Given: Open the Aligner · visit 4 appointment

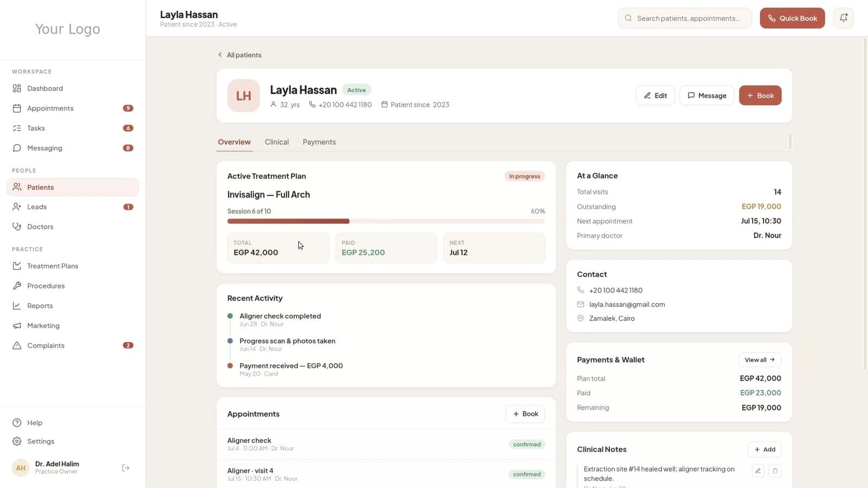Looking at the screenshot, I should click(386, 474).
